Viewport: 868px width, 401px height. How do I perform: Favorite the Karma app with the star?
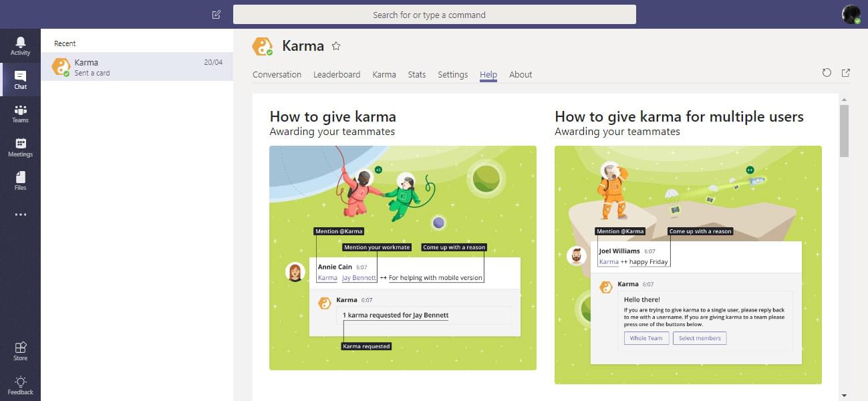pos(336,46)
